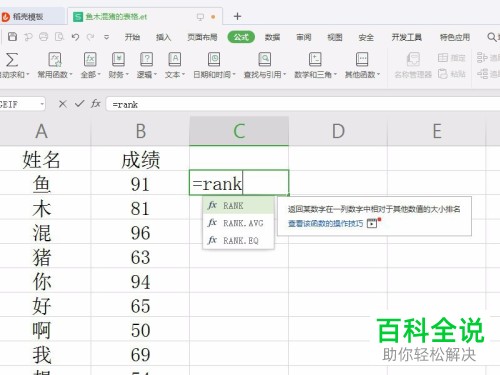Open the Math and Trig functions icon
500x375 pixels.
(315, 60)
